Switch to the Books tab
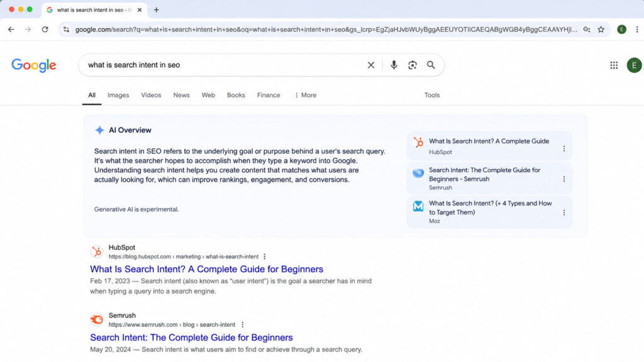Viewport: 644px width, 362px height. tap(236, 96)
